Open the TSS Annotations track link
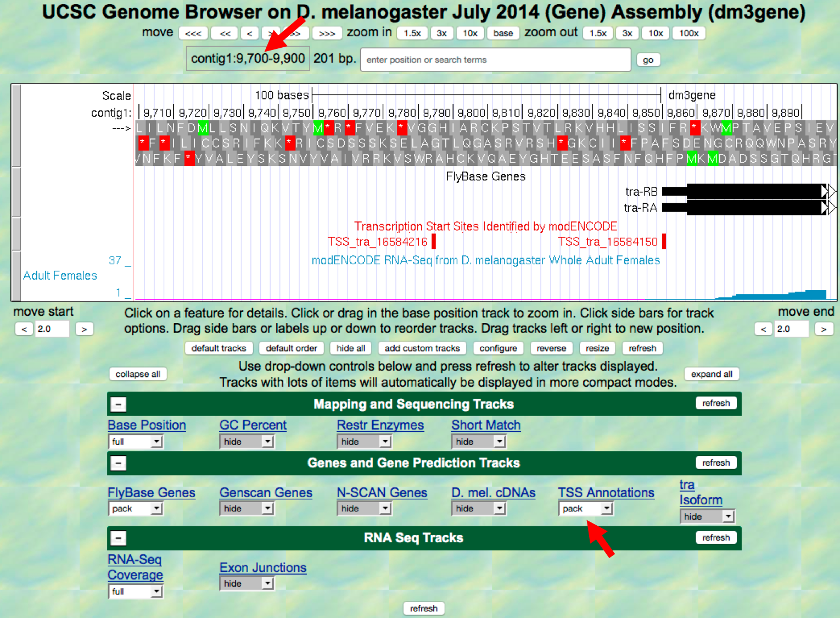 click(x=606, y=493)
